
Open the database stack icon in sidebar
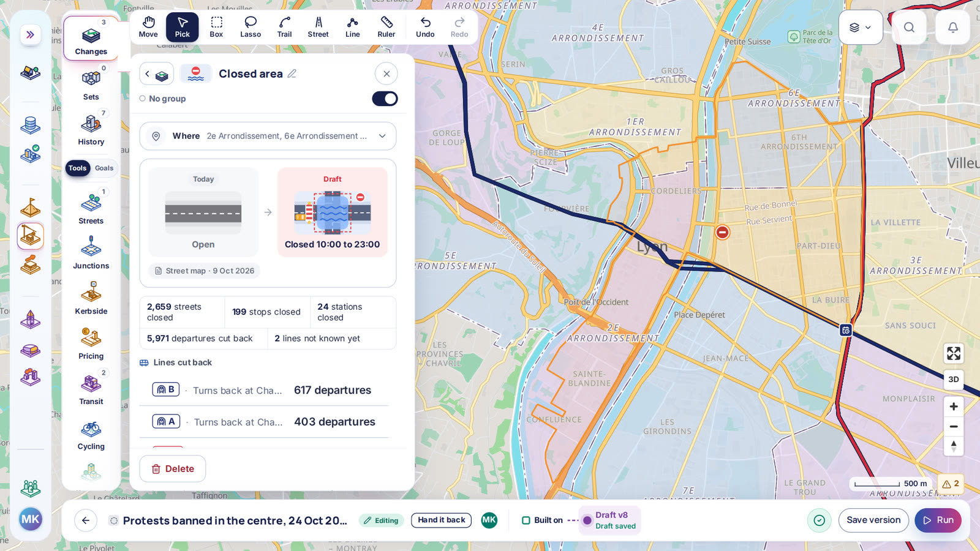point(30,126)
